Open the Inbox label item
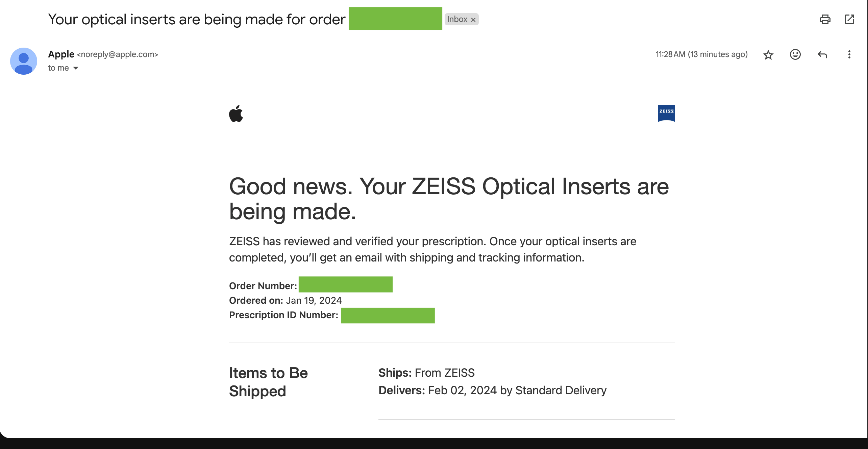 pyautogui.click(x=457, y=19)
